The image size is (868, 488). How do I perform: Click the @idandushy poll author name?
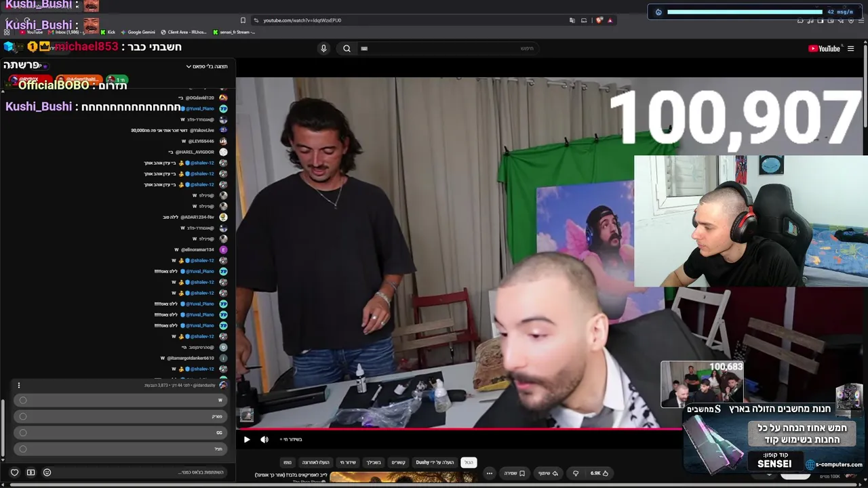tap(204, 385)
